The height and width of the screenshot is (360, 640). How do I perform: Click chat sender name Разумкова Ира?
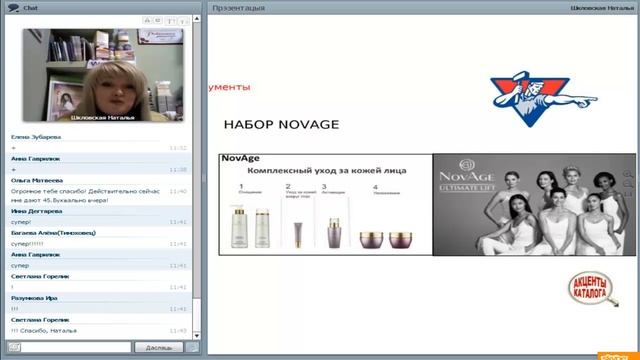click(34, 298)
